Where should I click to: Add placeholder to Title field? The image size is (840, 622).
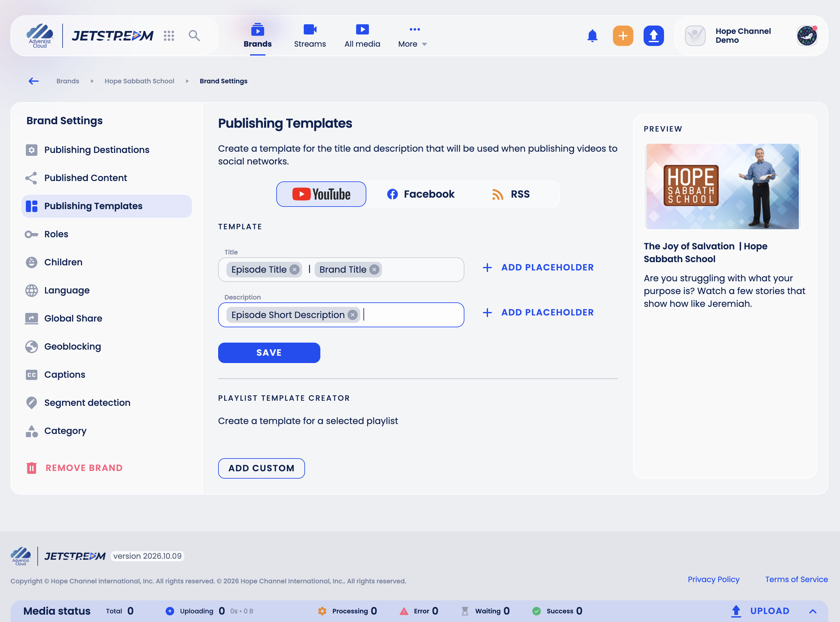pos(538,267)
